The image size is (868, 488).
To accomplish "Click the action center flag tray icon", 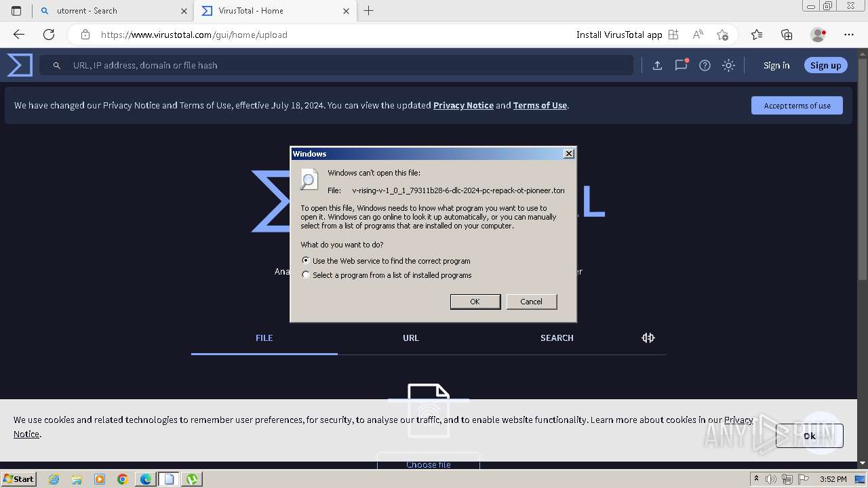I will 803,479.
